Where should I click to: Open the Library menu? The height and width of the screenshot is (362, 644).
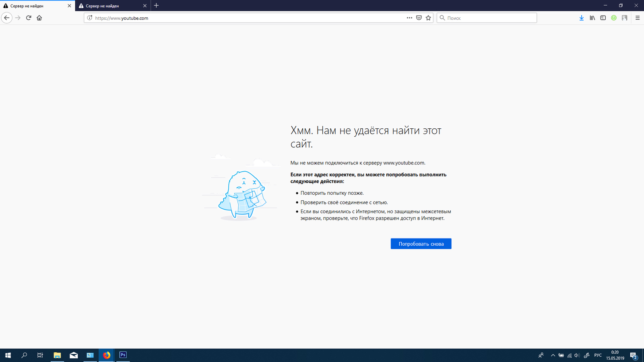(x=592, y=18)
